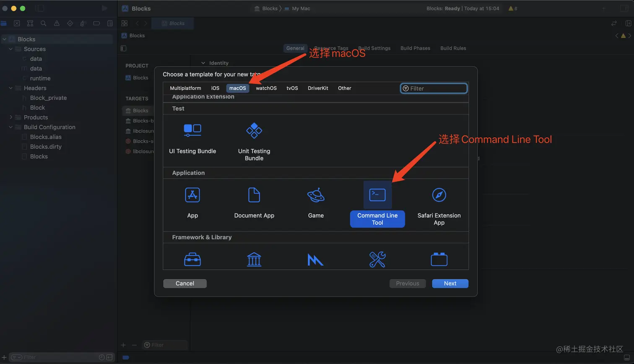Open the Breakpoint navigator
Image resolution: width=634 pixels, height=364 pixels.
pos(96,23)
